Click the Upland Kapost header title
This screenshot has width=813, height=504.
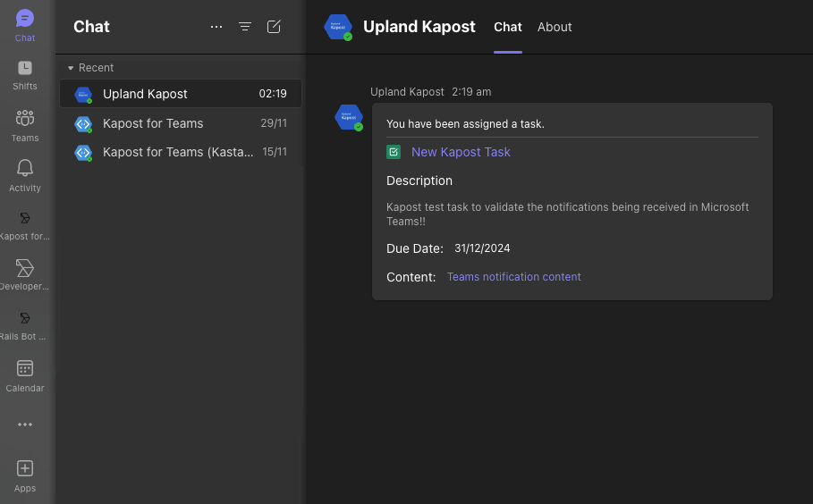(419, 27)
